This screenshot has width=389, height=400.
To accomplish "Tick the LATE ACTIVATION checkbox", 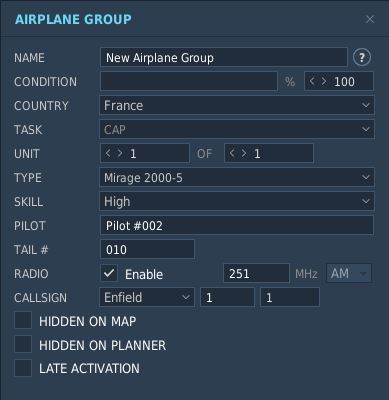I will [23, 368].
